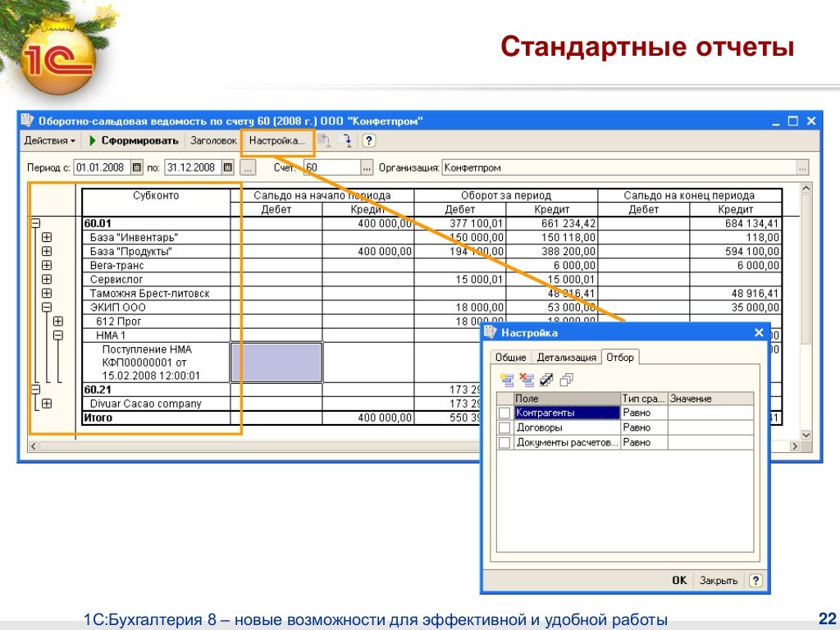Image resolution: width=840 pixels, height=630 pixels.
Task: Collapse the 60.01 account group
Action: point(35,223)
